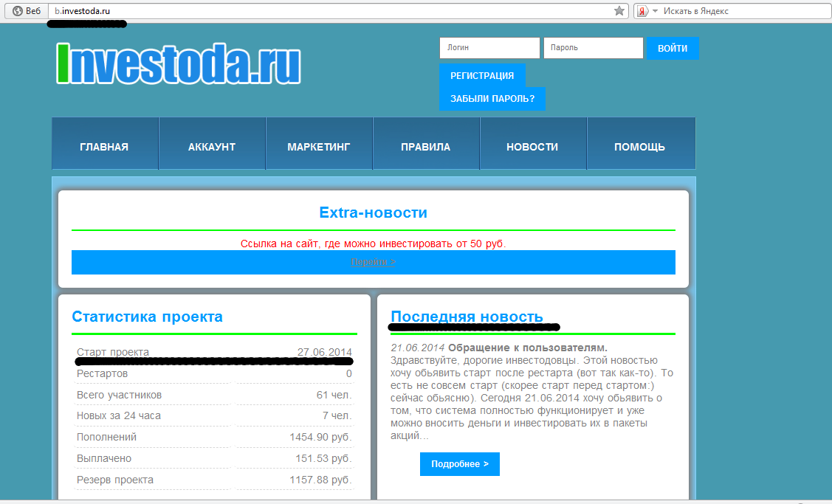
Task: Select МАРКЕТИНГ in the navigation bar
Action: (x=319, y=147)
